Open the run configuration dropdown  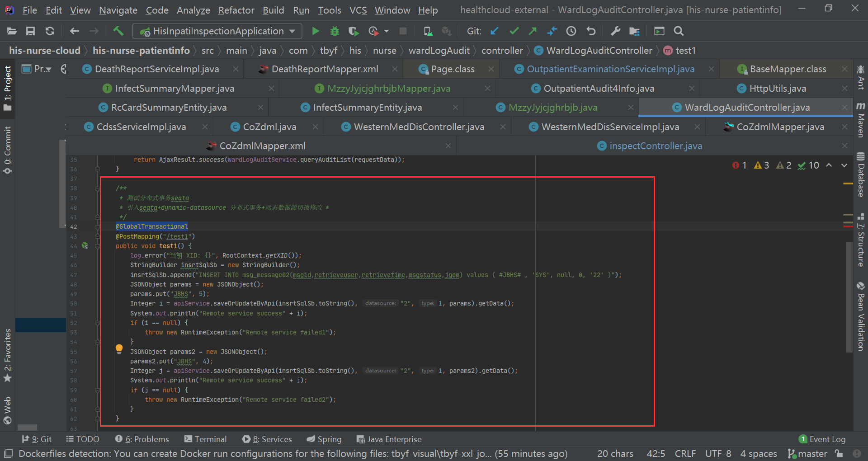(291, 31)
